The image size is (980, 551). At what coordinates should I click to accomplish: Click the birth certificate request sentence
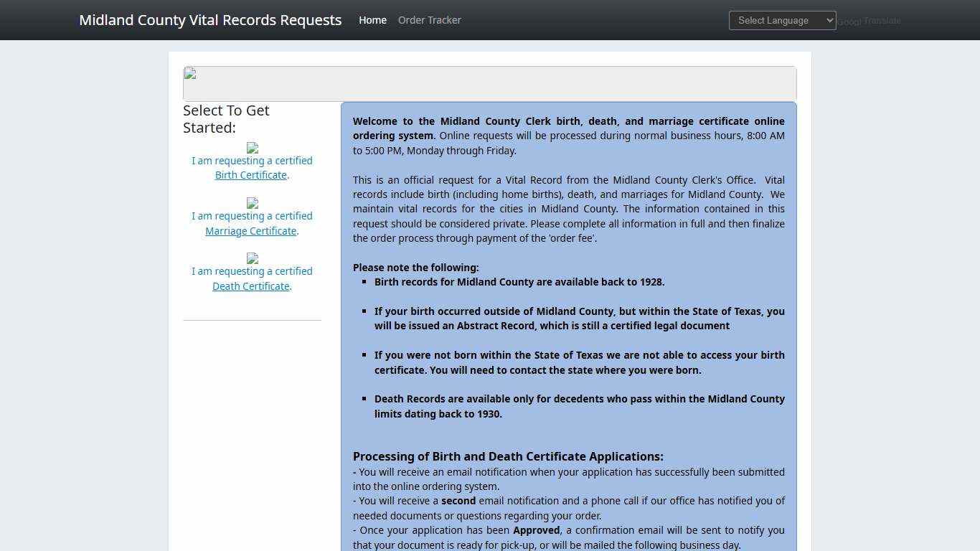tap(252, 167)
